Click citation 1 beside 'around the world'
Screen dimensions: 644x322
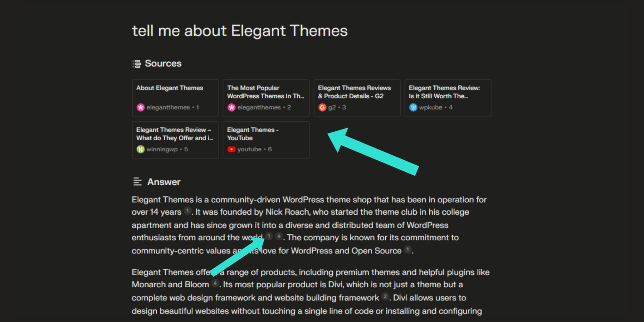(x=268, y=236)
